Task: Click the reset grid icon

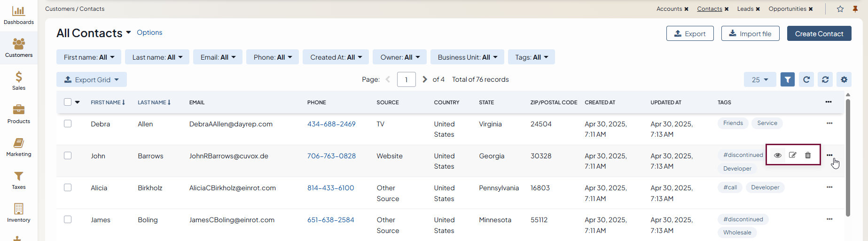Action: click(x=825, y=80)
